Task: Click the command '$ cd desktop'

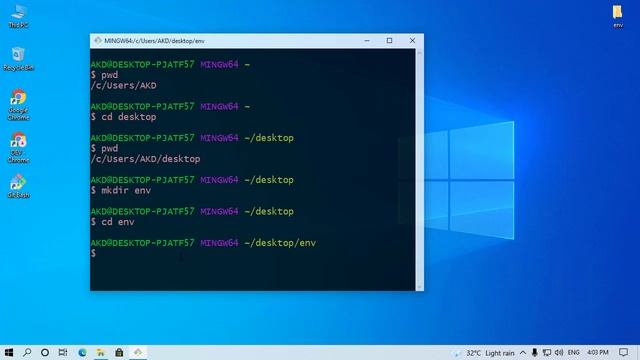Action: (x=123, y=117)
